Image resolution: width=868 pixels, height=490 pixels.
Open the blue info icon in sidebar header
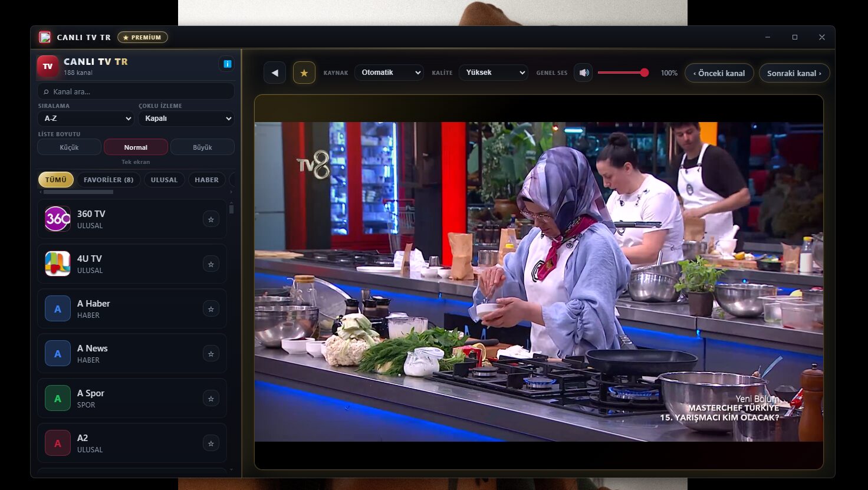227,64
